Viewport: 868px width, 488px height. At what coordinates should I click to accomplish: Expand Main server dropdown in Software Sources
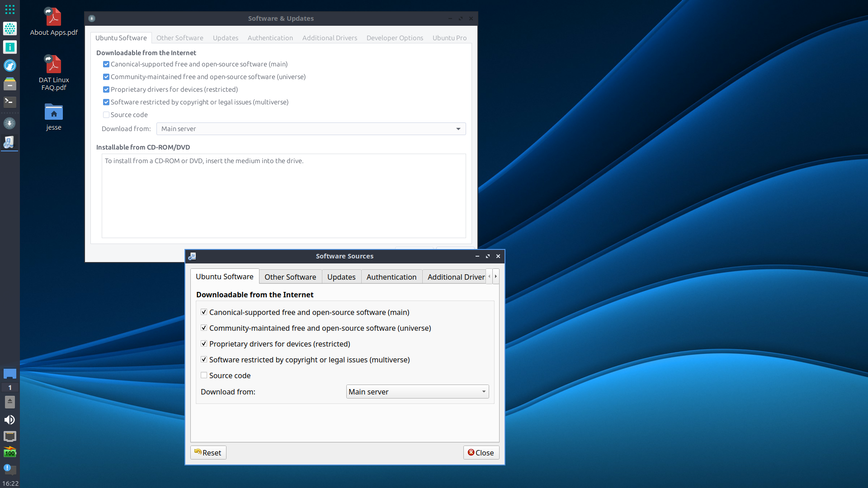(417, 392)
